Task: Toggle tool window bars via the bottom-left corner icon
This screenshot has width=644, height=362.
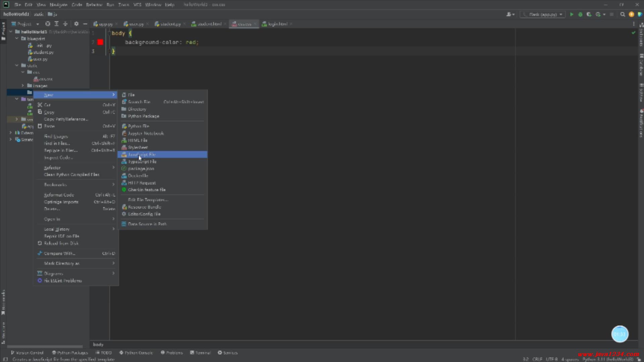Action: pos(5,359)
